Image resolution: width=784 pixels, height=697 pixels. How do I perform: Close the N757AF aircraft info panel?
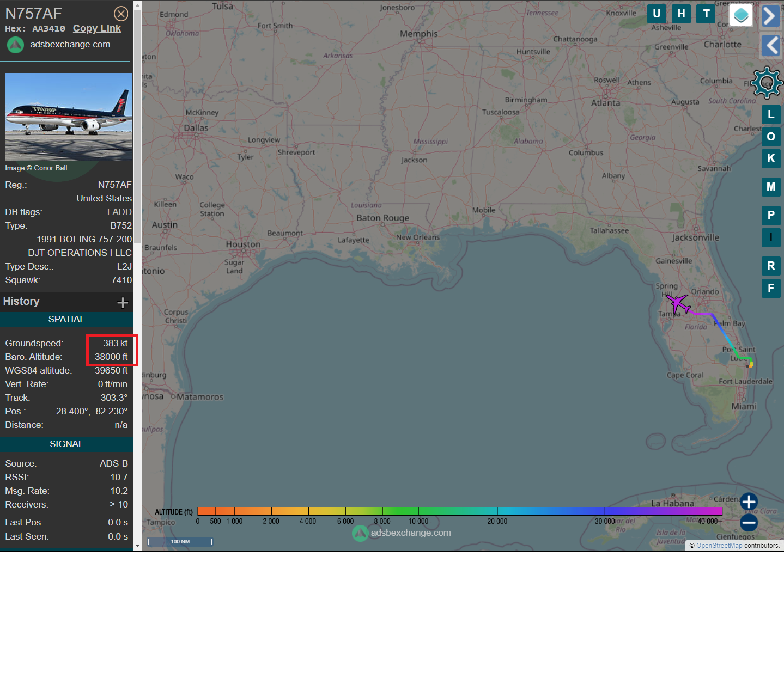tap(121, 14)
